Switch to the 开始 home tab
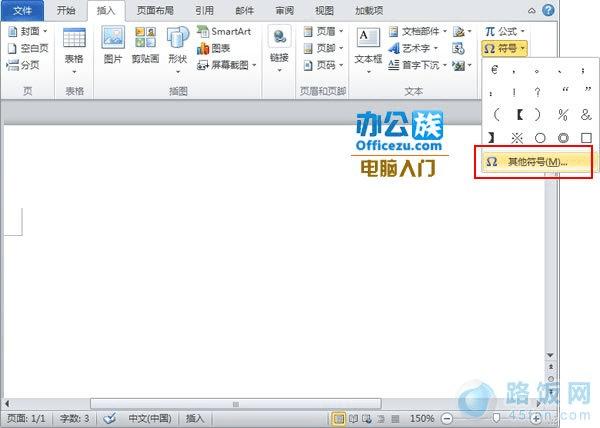This screenshot has width=600, height=428. pyautogui.click(x=66, y=10)
